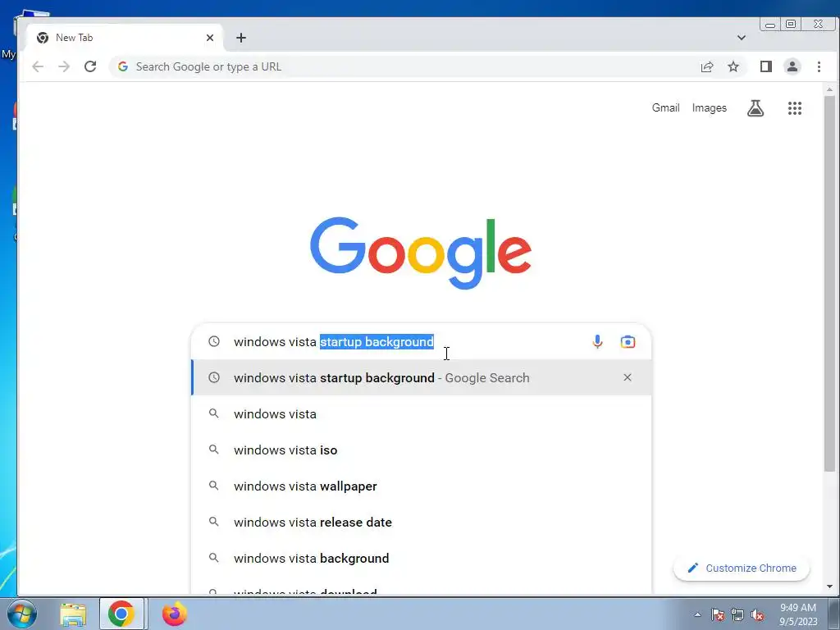Click the muted volume tray icon
Screen dimensions: 840x630
[757, 614]
